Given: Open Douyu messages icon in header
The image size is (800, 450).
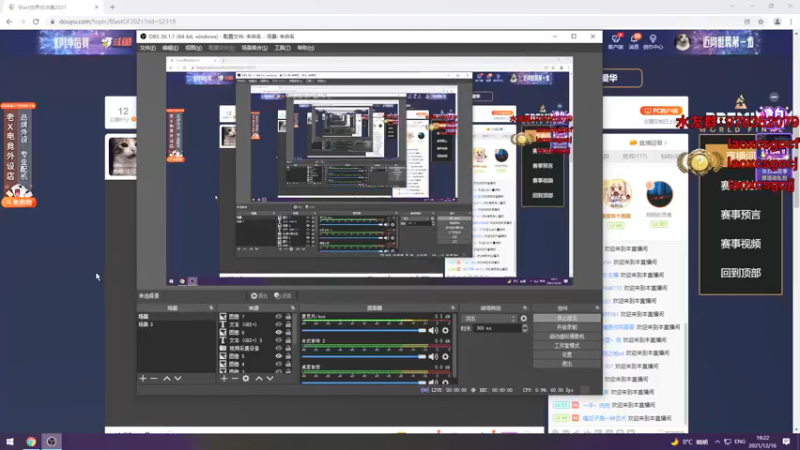Looking at the screenshot, I should coord(634,41).
